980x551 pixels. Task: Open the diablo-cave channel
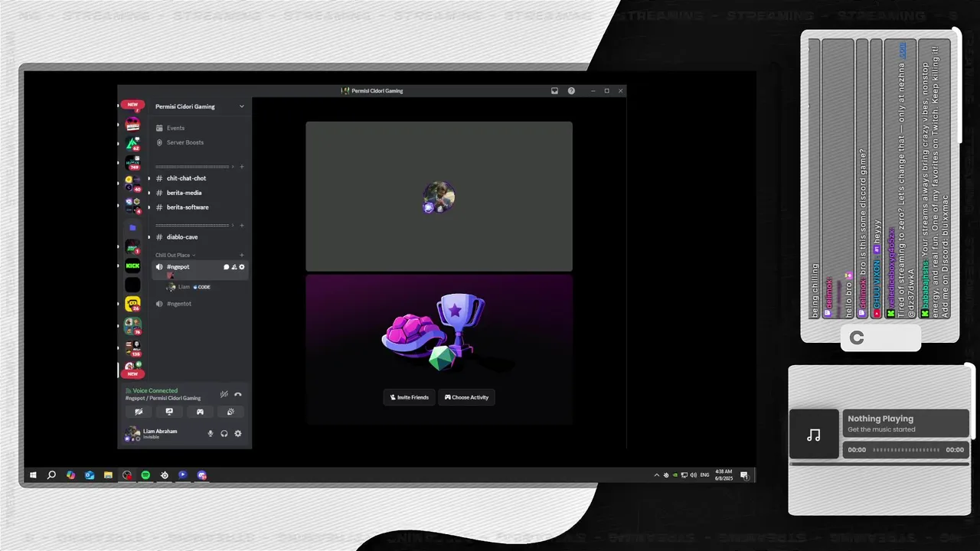182,237
